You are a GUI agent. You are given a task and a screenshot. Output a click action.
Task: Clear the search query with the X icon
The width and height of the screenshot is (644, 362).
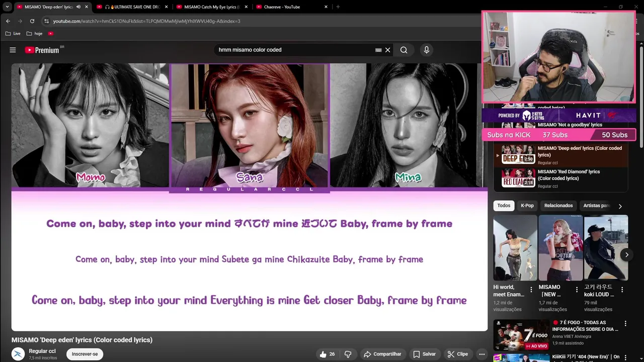click(388, 50)
